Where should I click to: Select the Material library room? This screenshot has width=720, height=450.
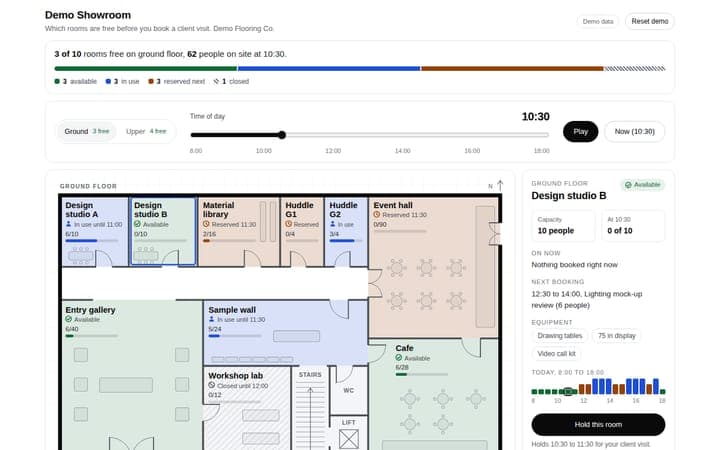[238, 232]
